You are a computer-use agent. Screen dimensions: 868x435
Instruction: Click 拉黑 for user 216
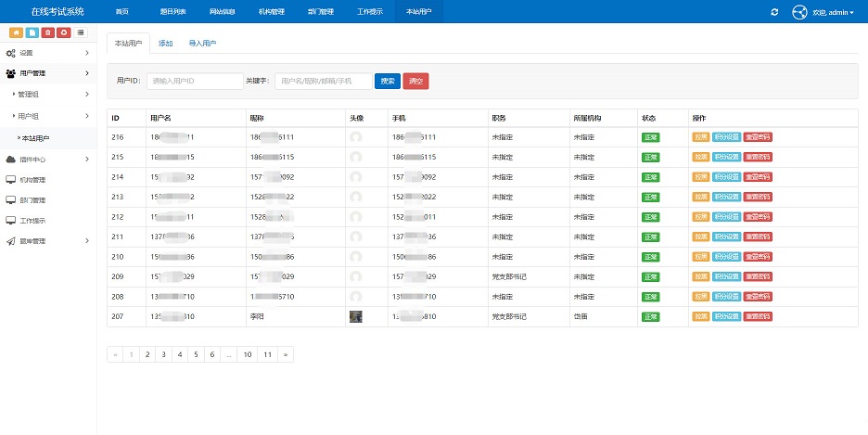[701, 137]
